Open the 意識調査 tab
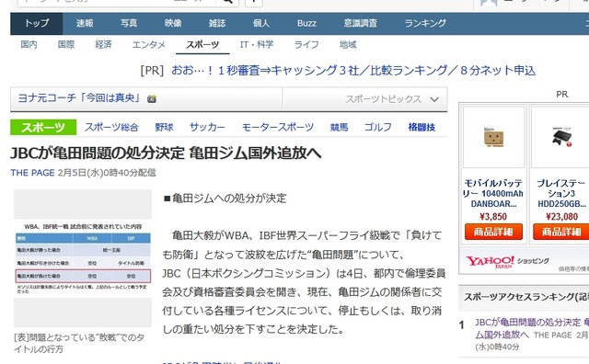This screenshot has height=364, width=589. pyautogui.click(x=360, y=23)
